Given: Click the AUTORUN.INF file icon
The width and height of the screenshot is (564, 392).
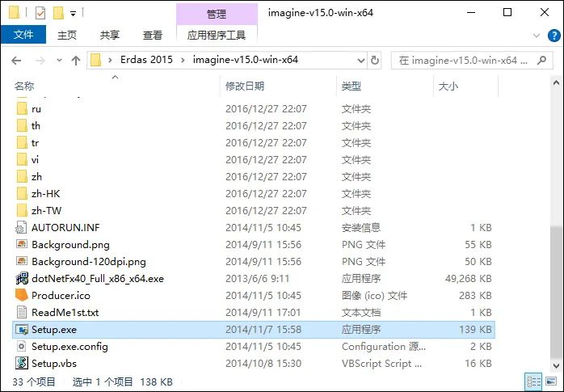Looking at the screenshot, I should 22,228.
